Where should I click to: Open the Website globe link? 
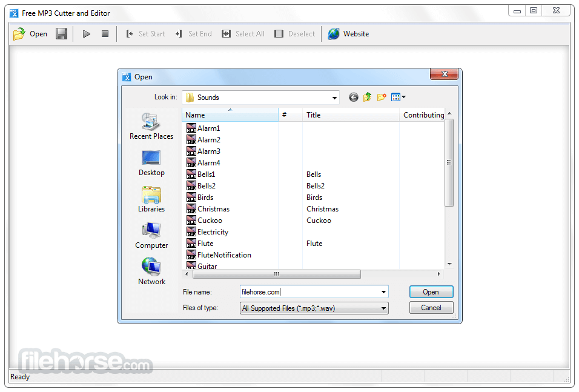349,34
